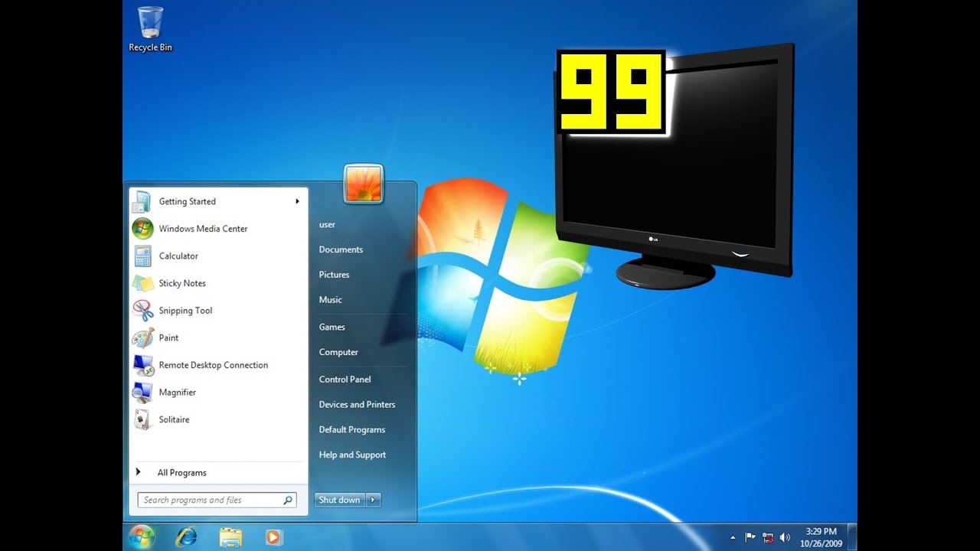Click the taskbar clock and date

point(821,537)
